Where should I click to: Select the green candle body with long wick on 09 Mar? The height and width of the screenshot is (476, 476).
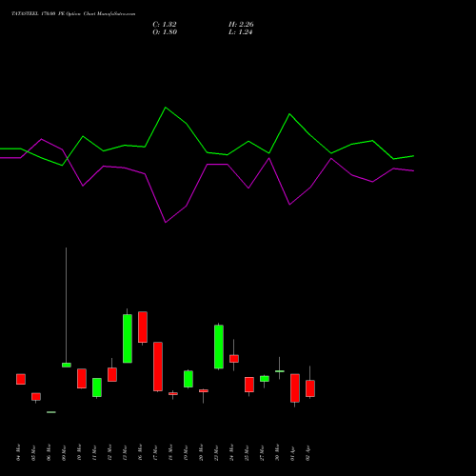point(67,365)
